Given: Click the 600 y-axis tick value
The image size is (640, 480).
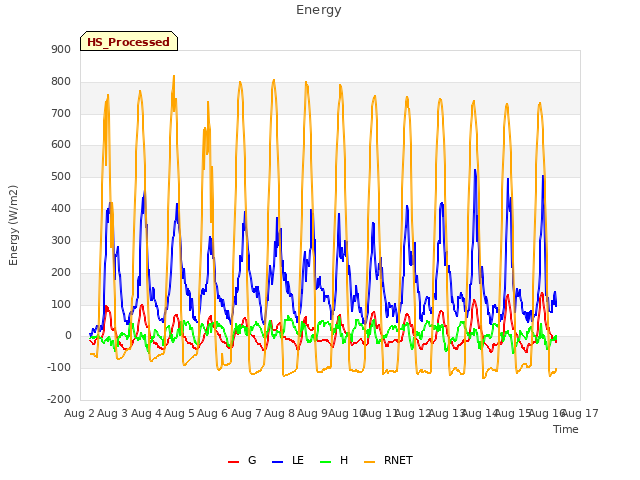Looking at the screenshot, I should (61, 144).
